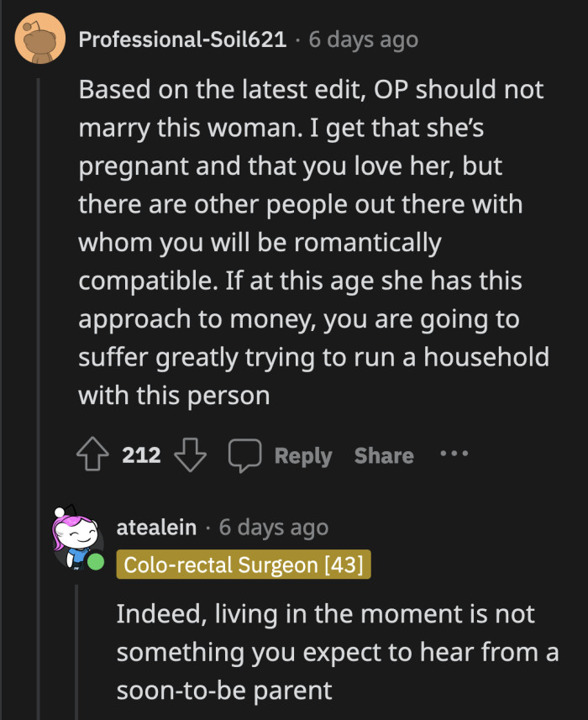588x720 pixels.
Task: Open the Reply menu action
Action: click(303, 455)
